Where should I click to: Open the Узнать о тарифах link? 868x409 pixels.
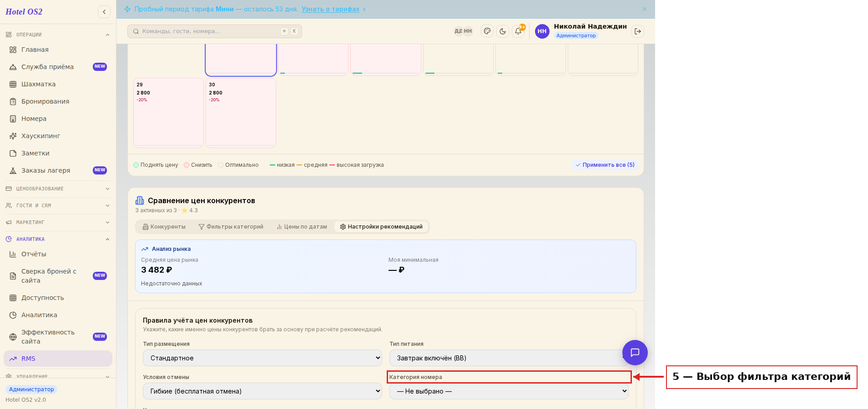330,9
